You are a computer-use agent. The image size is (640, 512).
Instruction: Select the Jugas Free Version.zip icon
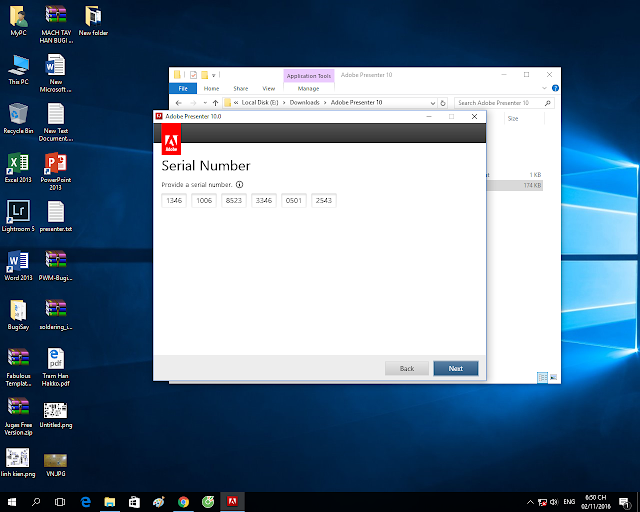18,407
